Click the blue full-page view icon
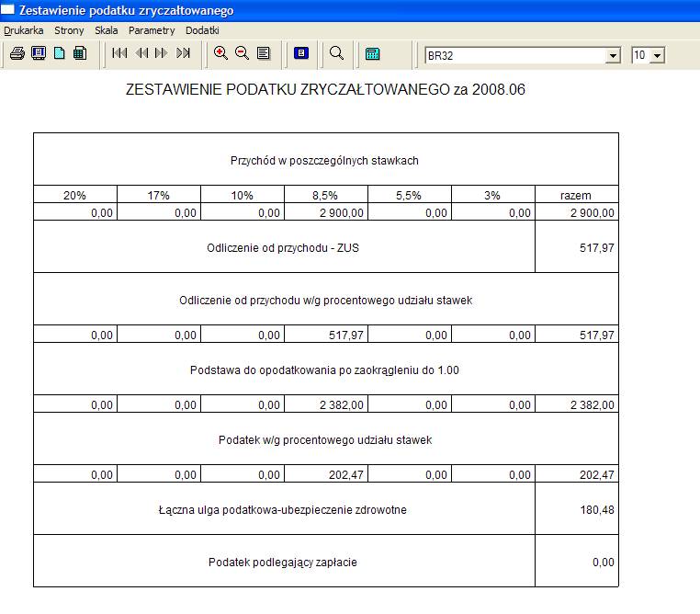 point(300,53)
